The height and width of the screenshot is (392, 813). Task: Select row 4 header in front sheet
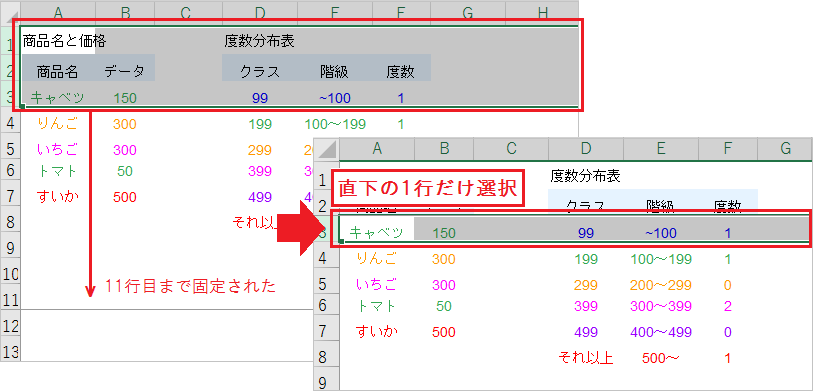tap(326, 259)
